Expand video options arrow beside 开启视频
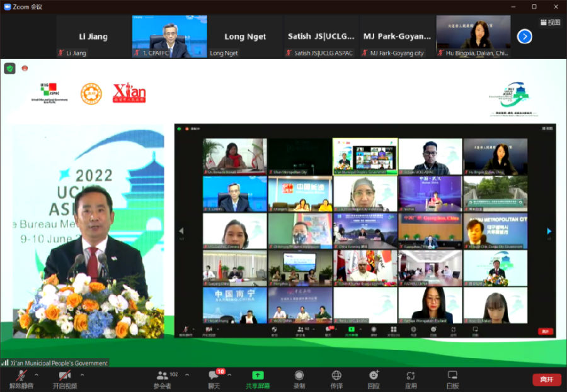 [x=82, y=375]
